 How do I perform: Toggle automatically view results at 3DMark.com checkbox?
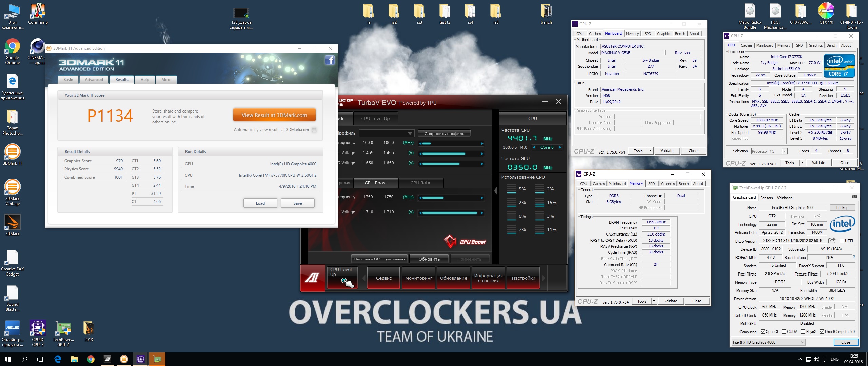tap(314, 130)
